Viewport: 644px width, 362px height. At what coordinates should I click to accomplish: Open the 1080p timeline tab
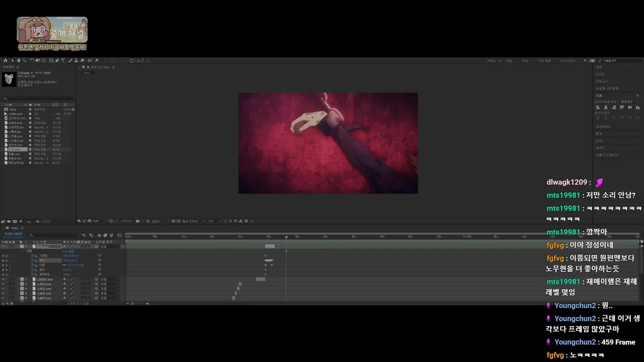pos(14,228)
